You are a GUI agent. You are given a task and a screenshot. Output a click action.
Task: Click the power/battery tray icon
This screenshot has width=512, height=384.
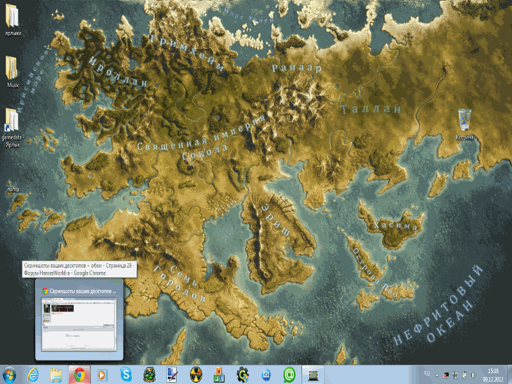point(464,375)
